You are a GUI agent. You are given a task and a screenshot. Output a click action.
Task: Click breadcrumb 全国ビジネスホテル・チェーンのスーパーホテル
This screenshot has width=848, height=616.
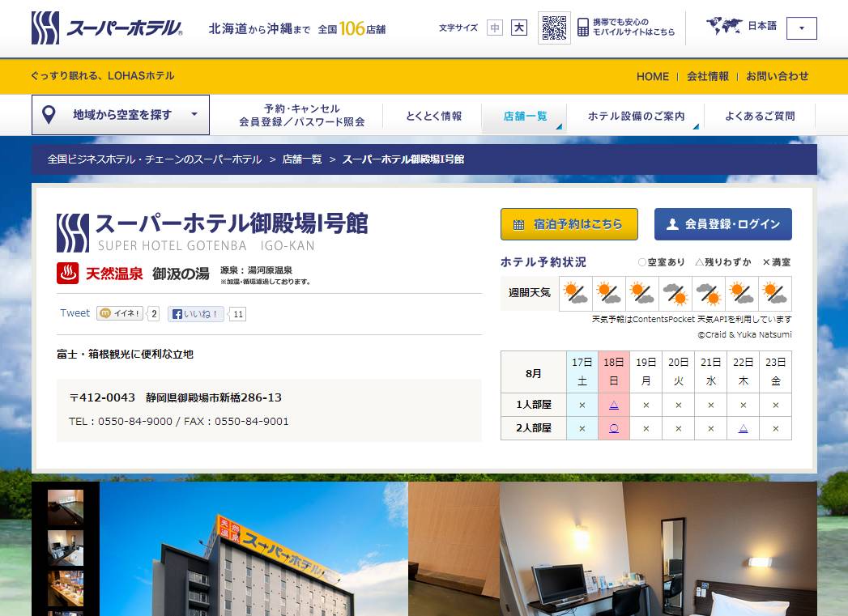coord(155,159)
